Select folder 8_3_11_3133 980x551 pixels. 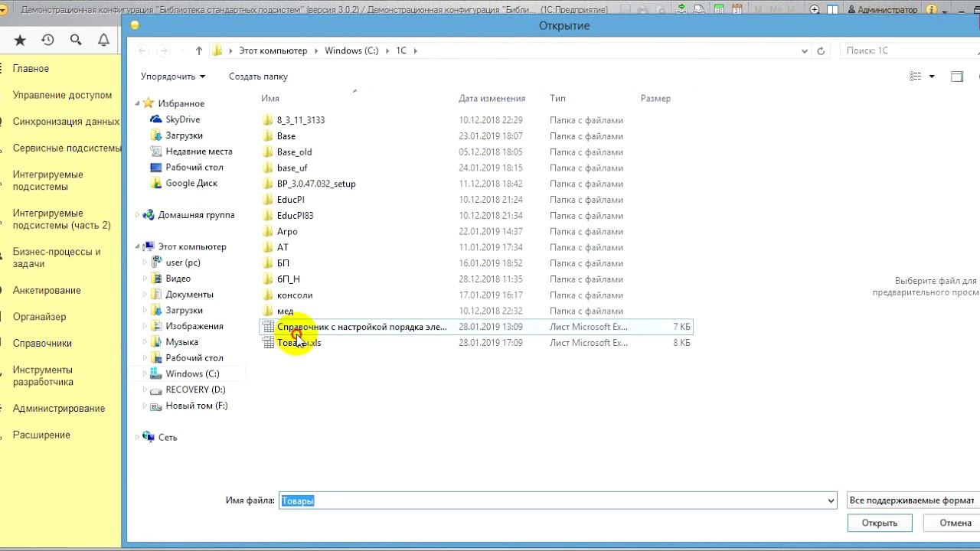(301, 120)
